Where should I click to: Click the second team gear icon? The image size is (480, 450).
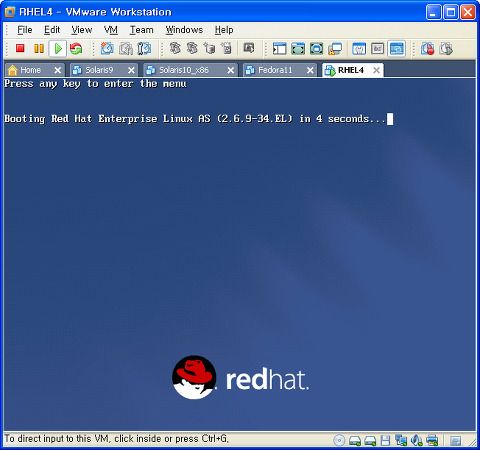click(x=192, y=49)
